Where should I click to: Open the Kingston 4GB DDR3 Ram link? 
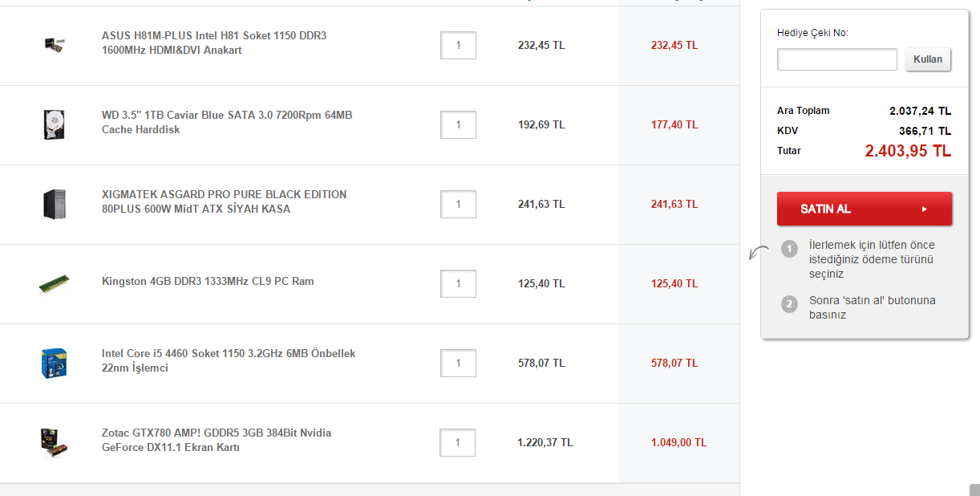coord(208,282)
